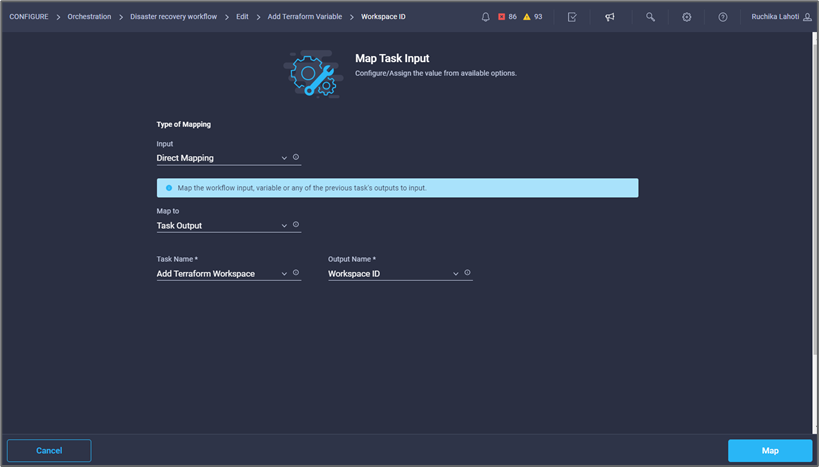Viewport: 819px width, 467px height.
Task: Click the search magnifier icon
Action: 650,17
